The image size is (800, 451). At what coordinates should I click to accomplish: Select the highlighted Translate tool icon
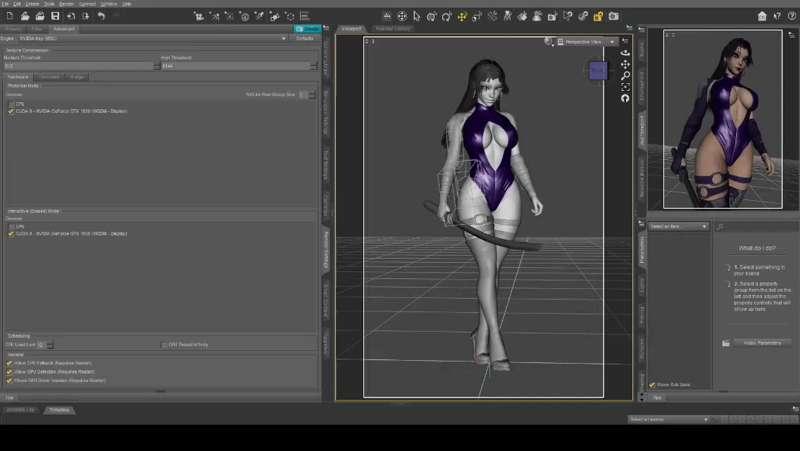click(x=462, y=16)
